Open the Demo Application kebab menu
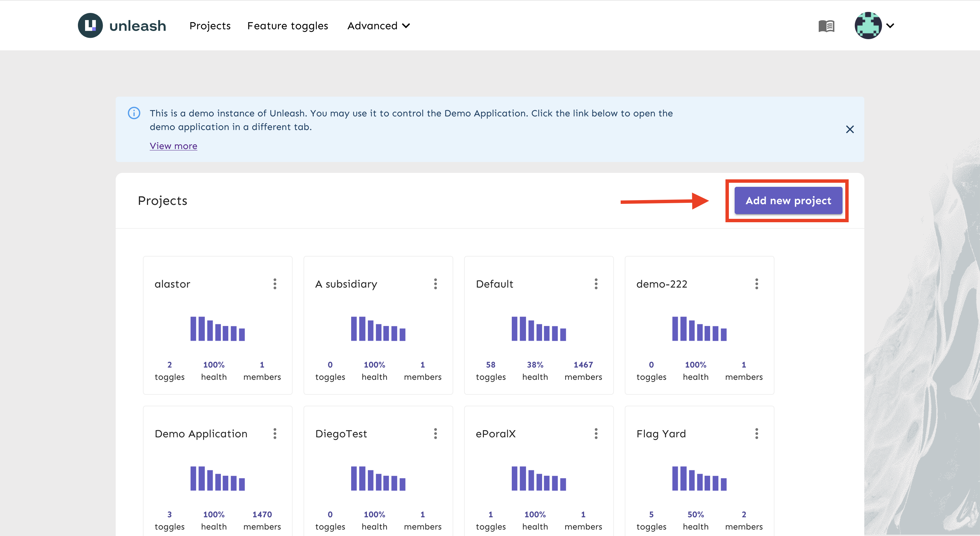This screenshot has width=980, height=536. [275, 434]
